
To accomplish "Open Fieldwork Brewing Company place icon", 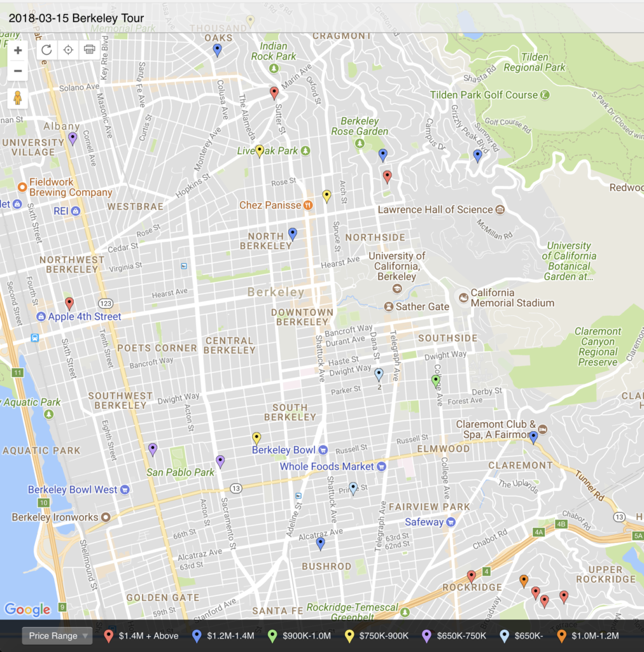I will [22, 187].
